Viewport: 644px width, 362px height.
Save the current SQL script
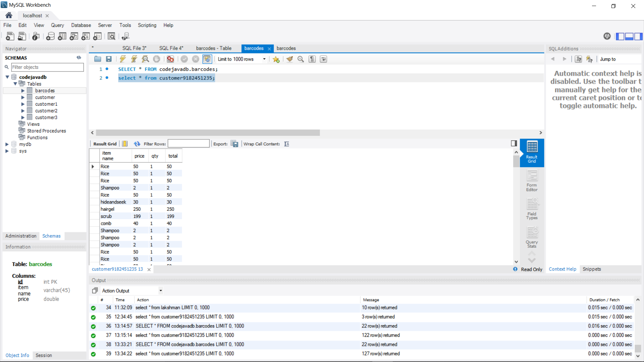[x=109, y=59]
